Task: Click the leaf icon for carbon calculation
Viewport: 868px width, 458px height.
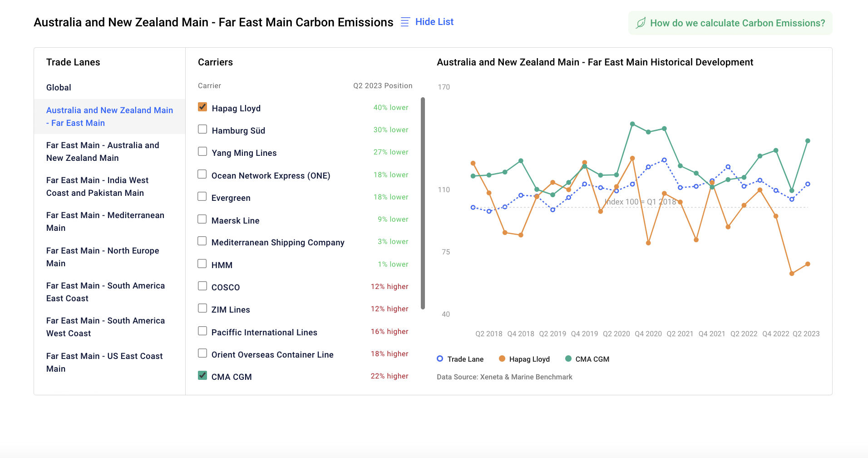Action: (x=641, y=23)
